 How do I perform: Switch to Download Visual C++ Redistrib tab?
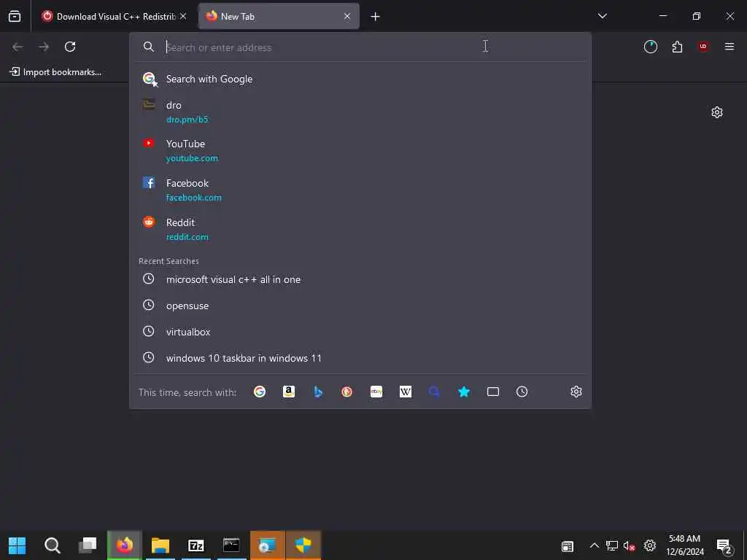coord(115,16)
